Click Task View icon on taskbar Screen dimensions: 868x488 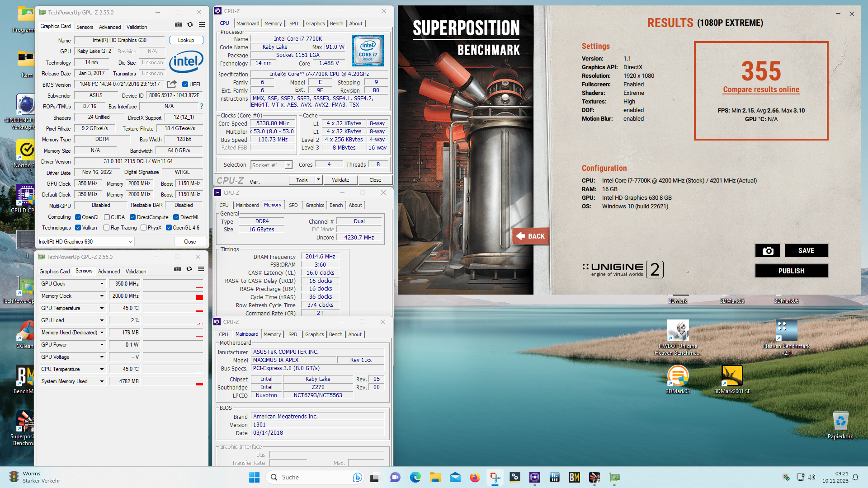(x=375, y=477)
